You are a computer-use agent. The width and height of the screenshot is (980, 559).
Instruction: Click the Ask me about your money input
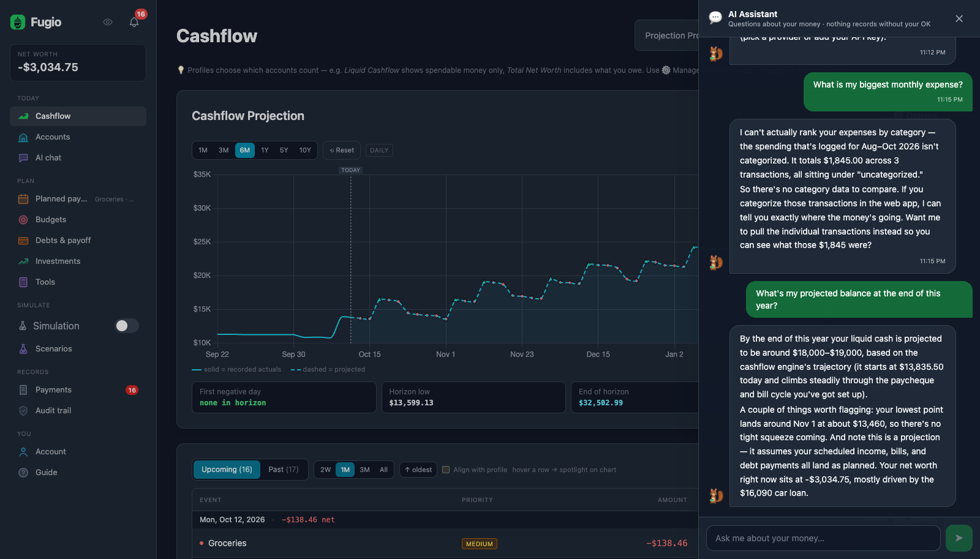point(823,538)
